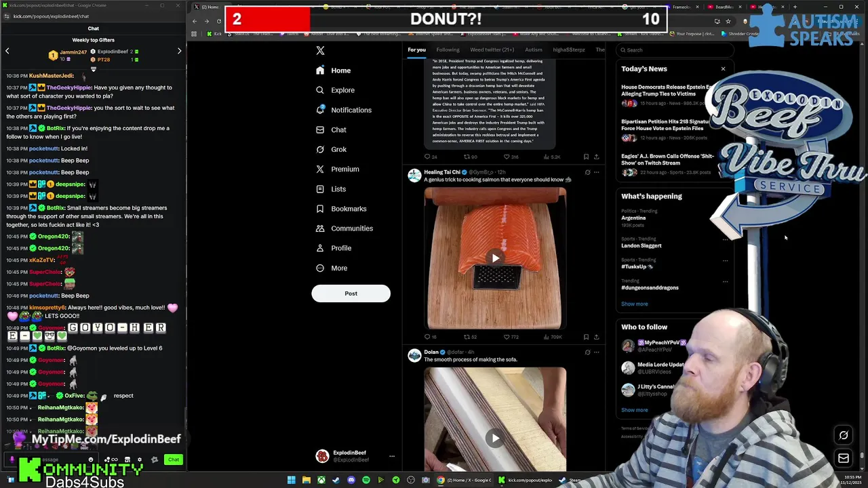Screen dimensions: 868x488
Task: Open Bookmarks in X sidebar
Action: tap(341, 209)
